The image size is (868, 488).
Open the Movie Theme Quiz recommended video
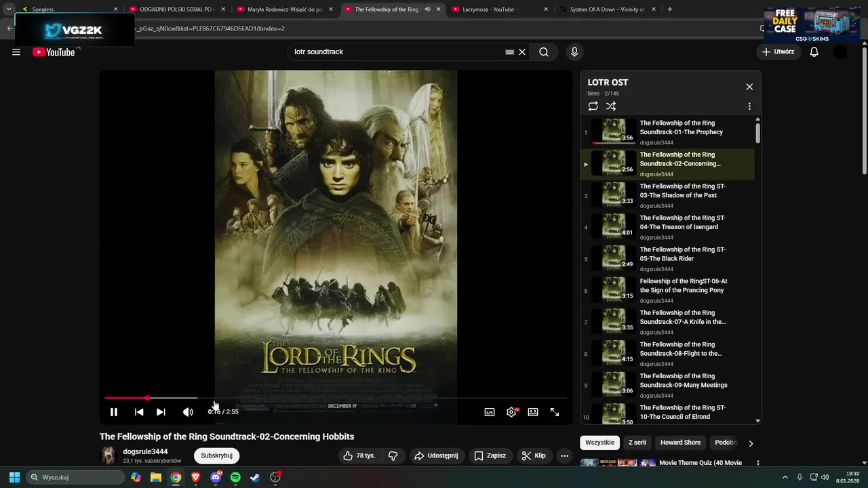(700, 463)
